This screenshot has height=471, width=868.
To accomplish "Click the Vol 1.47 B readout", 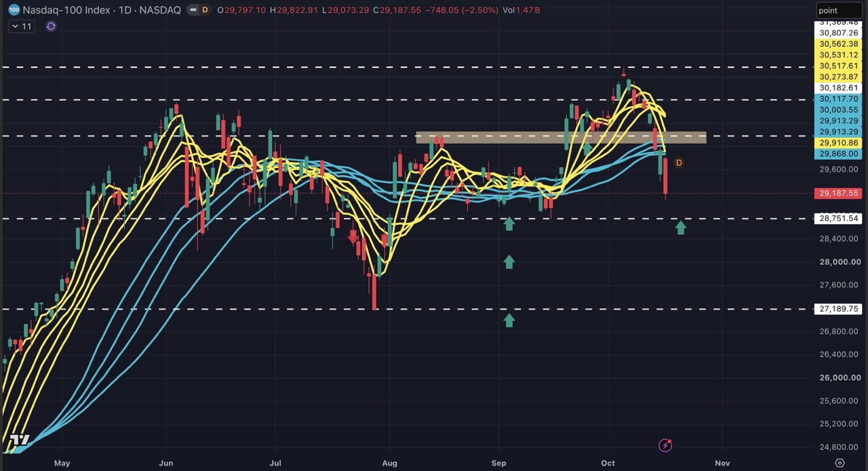I will point(521,10).
